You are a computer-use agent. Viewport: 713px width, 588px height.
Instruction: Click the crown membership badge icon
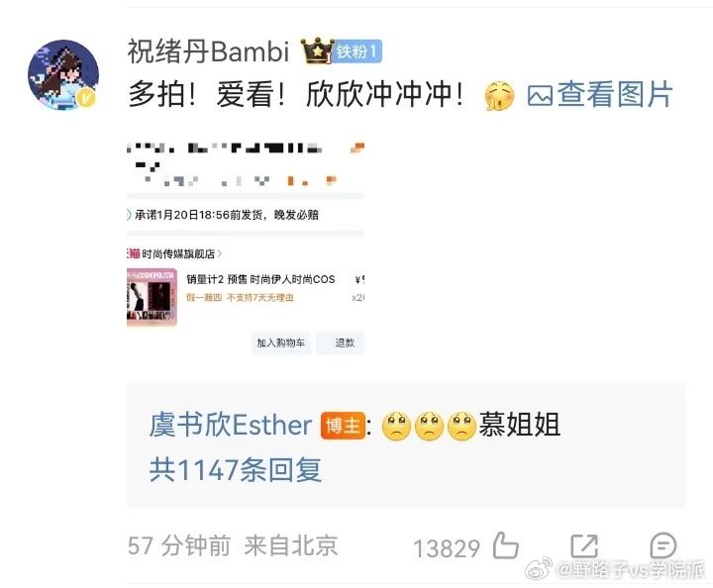pyautogui.click(x=317, y=50)
